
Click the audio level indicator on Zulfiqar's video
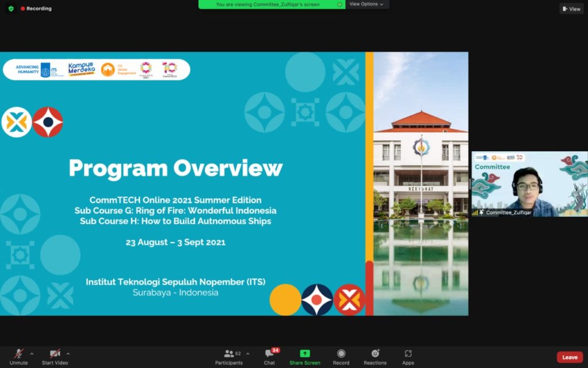[x=475, y=212]
